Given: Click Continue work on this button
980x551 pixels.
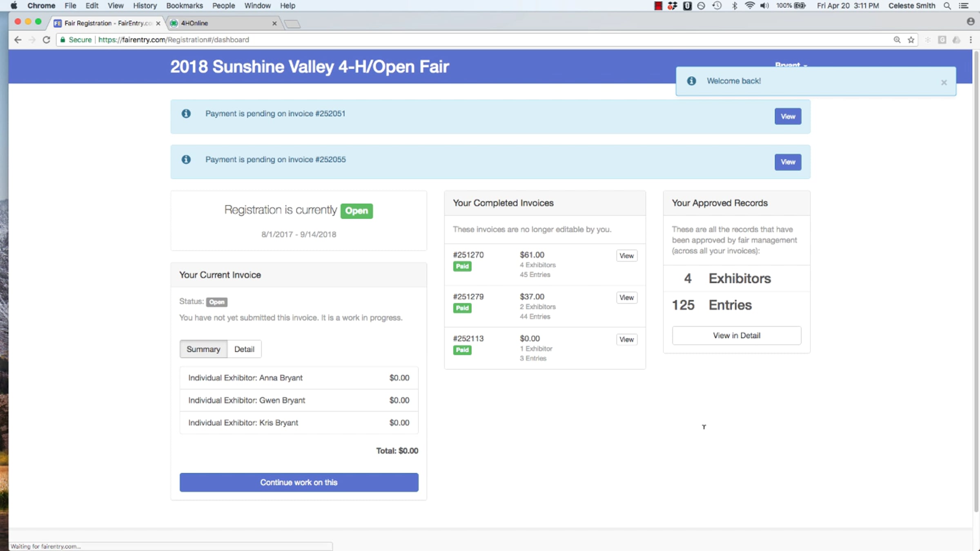Looking at the screenshot, I should point(299,482).
